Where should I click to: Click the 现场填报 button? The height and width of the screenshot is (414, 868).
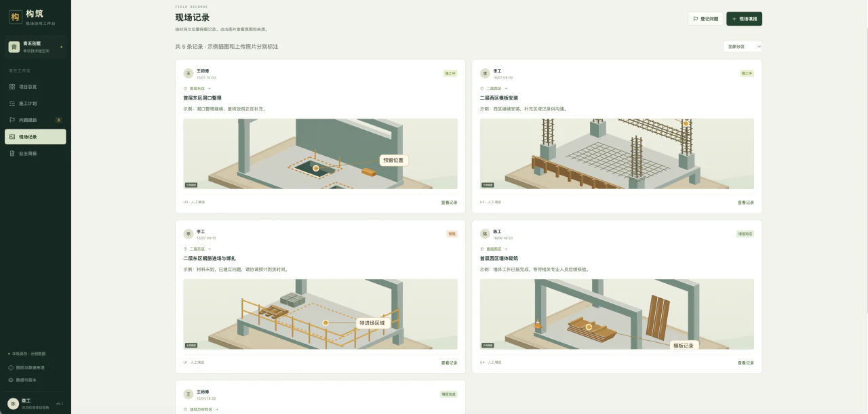[x=744, y=19]
